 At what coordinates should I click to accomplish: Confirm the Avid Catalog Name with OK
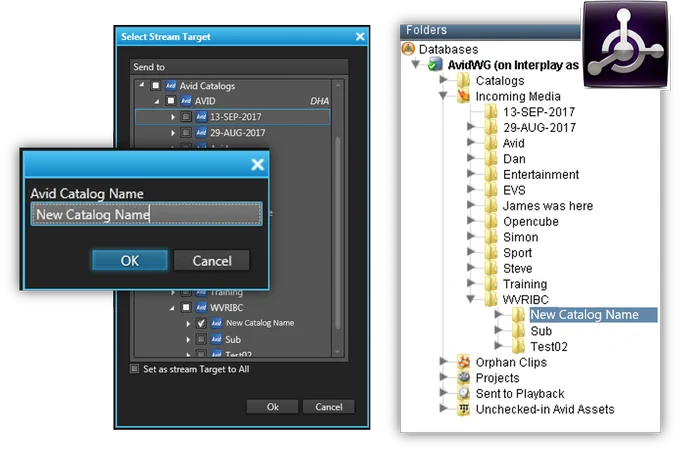coord(130,261)
